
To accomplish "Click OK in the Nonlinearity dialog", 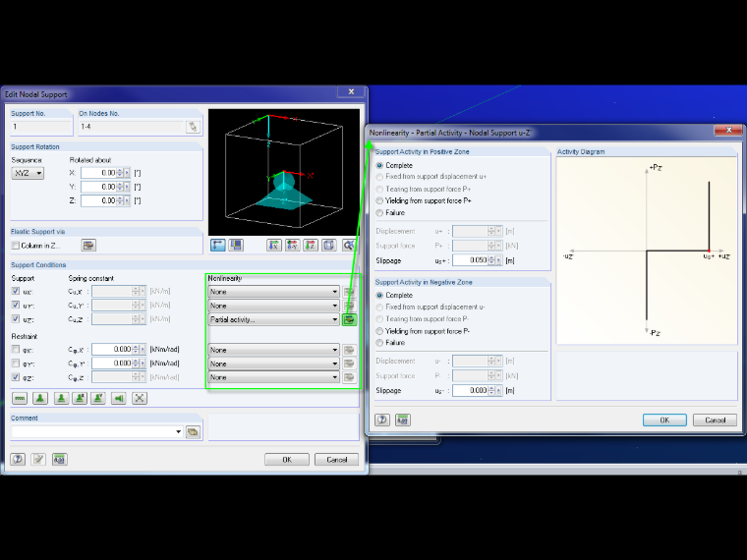I will point(664,420).
